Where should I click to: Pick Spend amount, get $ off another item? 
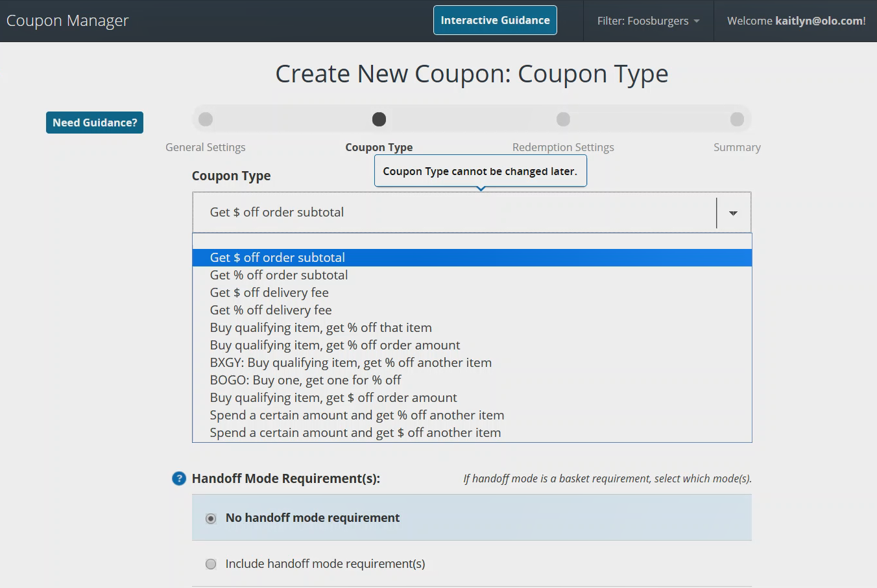point(355,432)
